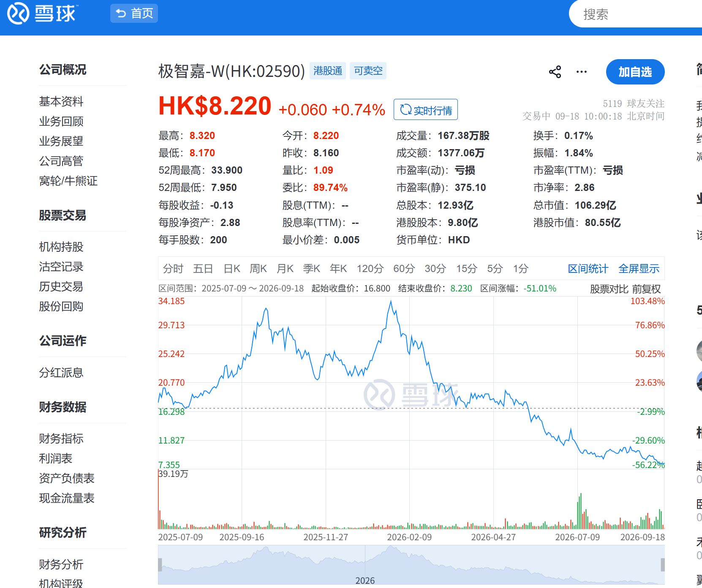The height and width of the screenshot is (588, 702).
Task: Open 机构持股 in sidebar
Action: click(x=61, y=247)
